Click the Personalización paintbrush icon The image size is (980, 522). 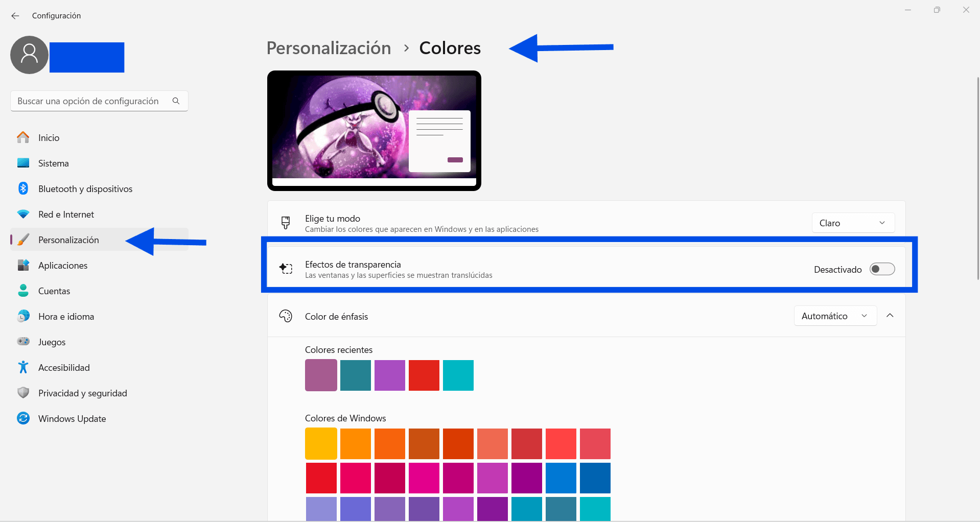pyautogui.click(x=23, y=240)
